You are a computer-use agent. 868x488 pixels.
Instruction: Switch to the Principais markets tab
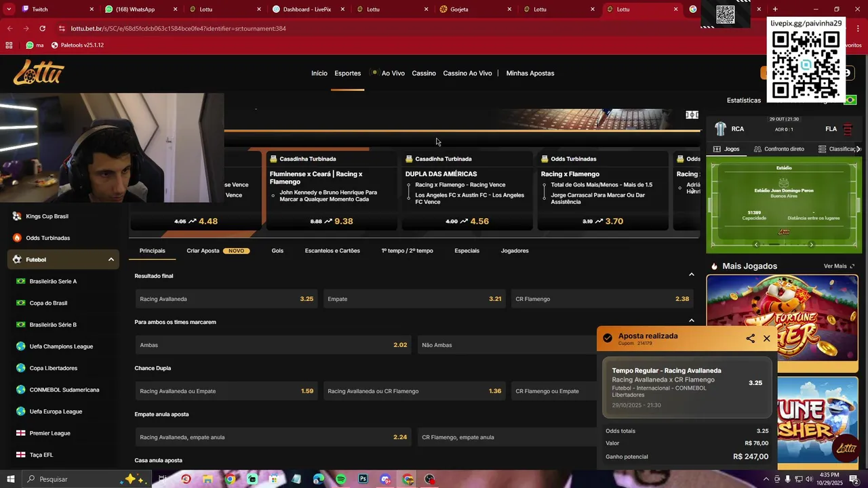click(x=153, y=251)
